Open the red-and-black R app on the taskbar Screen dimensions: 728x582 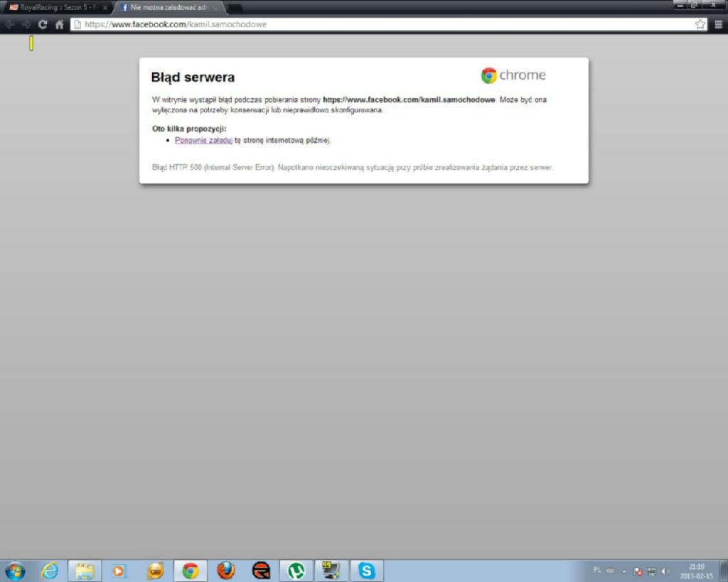click(262, 571)
